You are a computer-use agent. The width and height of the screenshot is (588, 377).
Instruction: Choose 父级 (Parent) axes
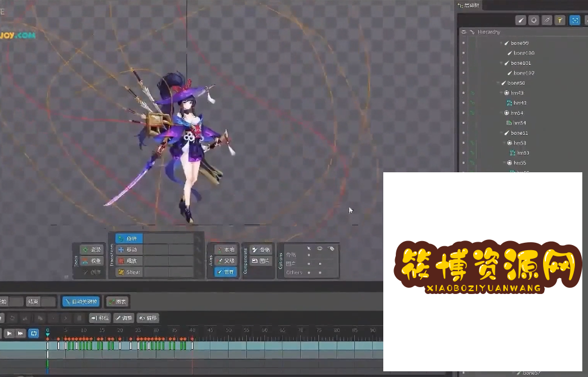226,260
